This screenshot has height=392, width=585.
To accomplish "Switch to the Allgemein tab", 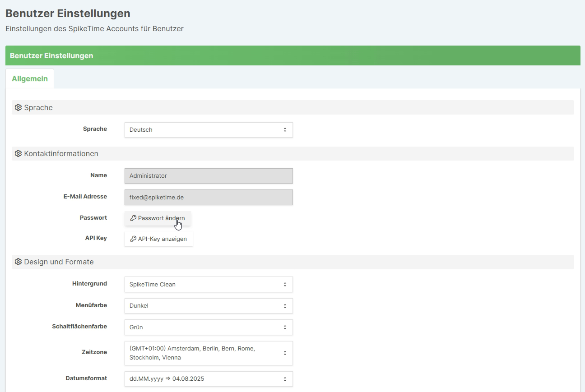I will point(30,79).
